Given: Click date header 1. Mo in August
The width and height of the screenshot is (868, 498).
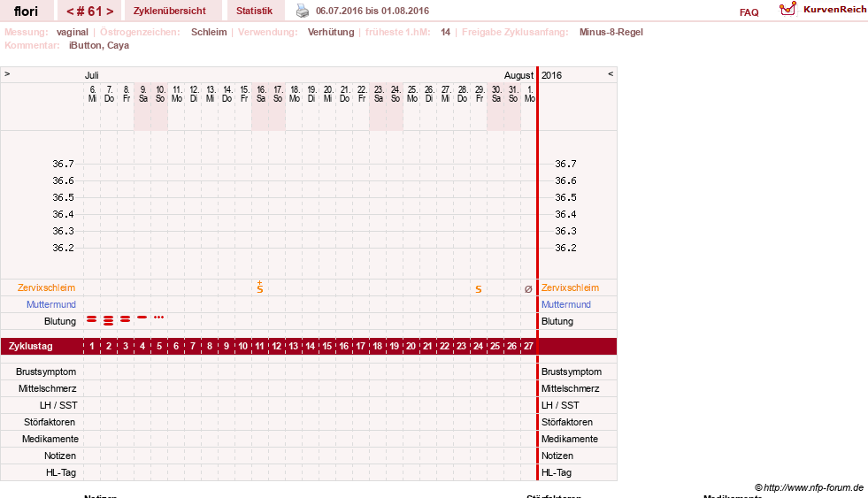Looking at the screenshot, I should coord(529,94).
